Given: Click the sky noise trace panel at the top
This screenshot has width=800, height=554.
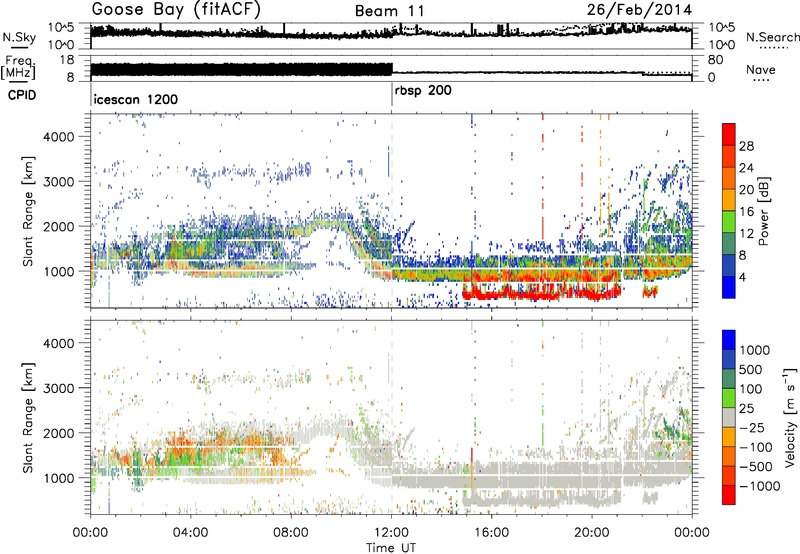Looking at the screenshot, I should (391, 36).
